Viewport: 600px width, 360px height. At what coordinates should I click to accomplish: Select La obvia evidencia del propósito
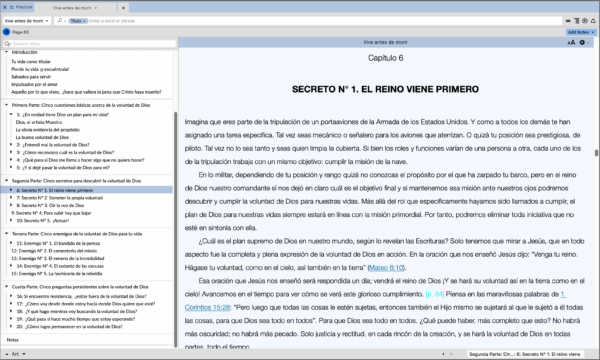[x=48, y=130]
